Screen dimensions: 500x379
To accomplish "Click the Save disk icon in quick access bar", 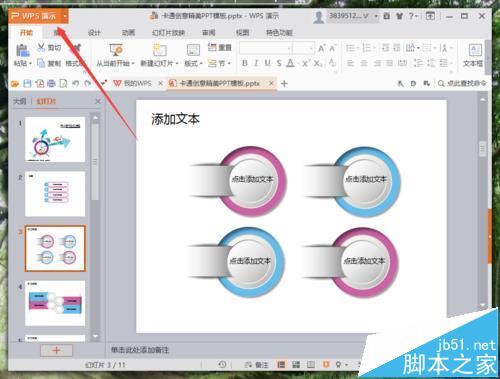I will pyautogui.click(x=27, y=84).
